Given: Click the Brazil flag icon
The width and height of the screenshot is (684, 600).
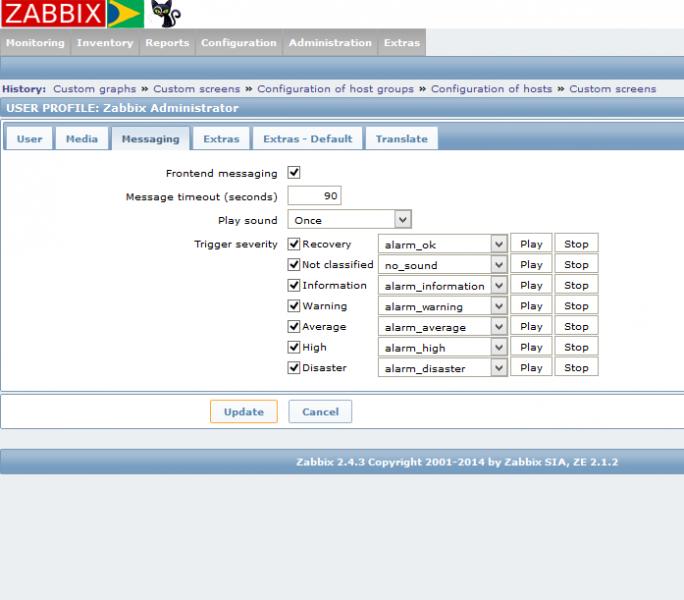Looking at the screenshot, I should 126,14.
